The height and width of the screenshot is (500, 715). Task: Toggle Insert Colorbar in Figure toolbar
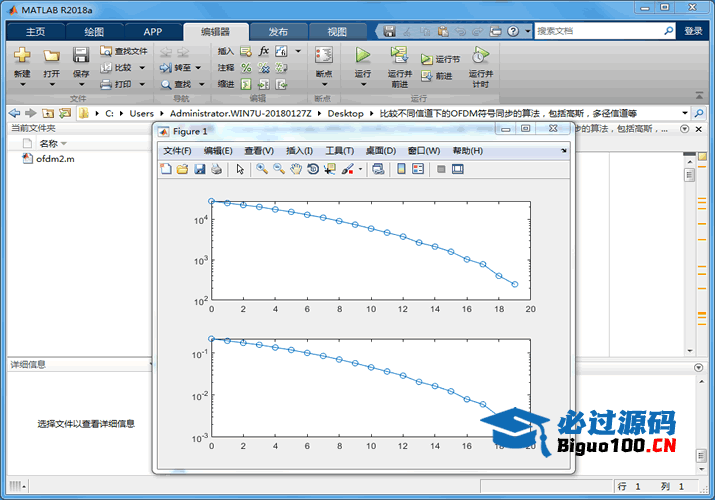click(x=401, y=169)
